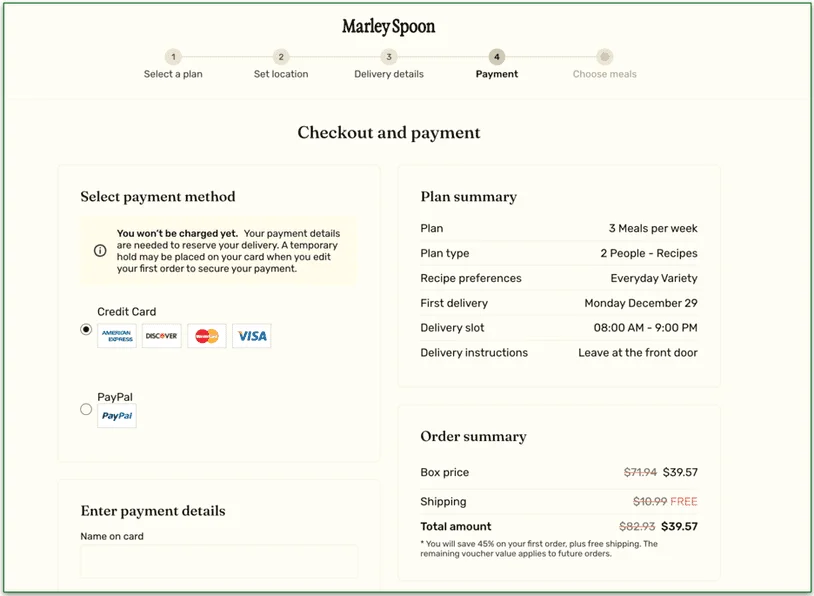Select the Credit Card radio button
The image size is (814, 596).
coord(86,329)
